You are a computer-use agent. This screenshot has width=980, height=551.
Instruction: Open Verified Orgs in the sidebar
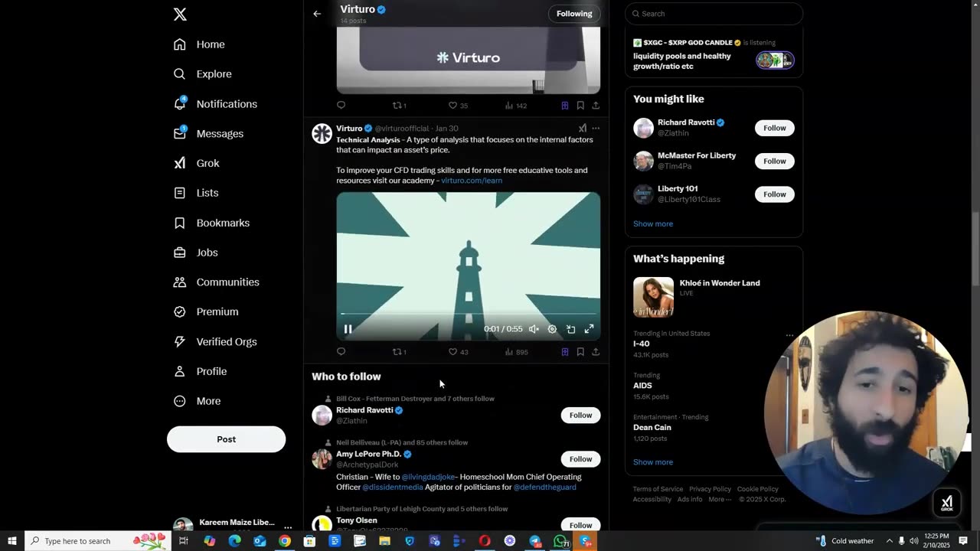(215, 342)
